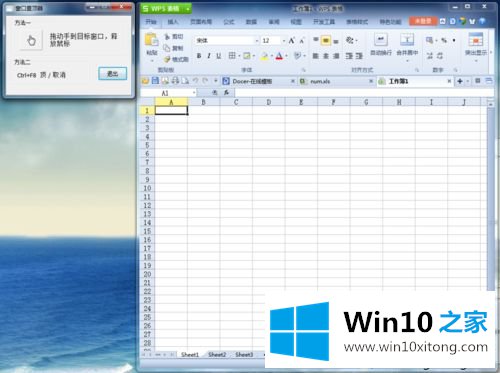The width and height of the screenshot is (500, 373).
Task: Open the Formulas ribbon tab
Action: [229, 22]
